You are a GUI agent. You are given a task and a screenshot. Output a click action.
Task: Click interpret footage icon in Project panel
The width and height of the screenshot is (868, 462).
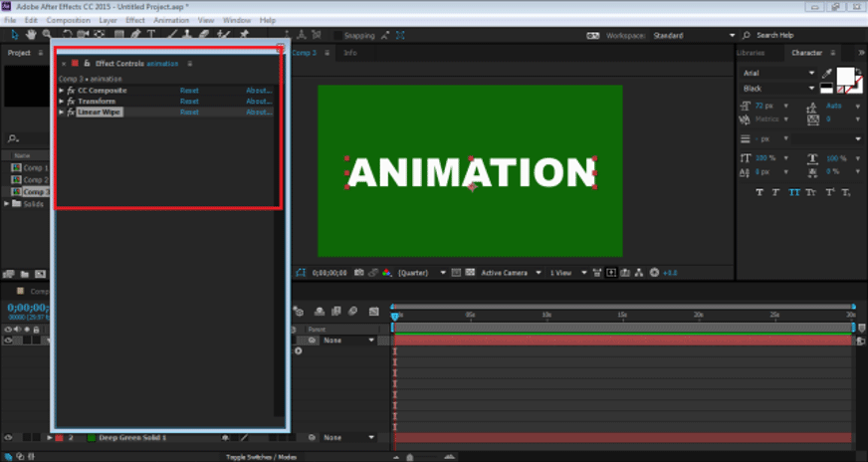(x=8, y=274)
